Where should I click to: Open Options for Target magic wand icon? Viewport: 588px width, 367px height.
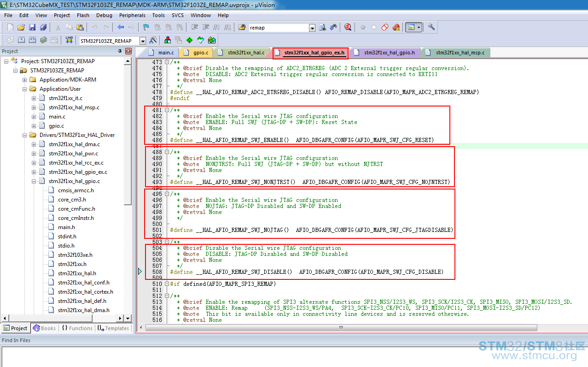[153, 40]
